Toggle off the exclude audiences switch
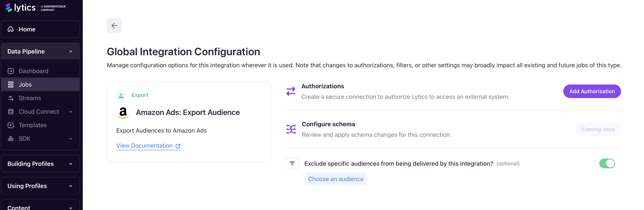644x210 pixels. coord(607,164)
